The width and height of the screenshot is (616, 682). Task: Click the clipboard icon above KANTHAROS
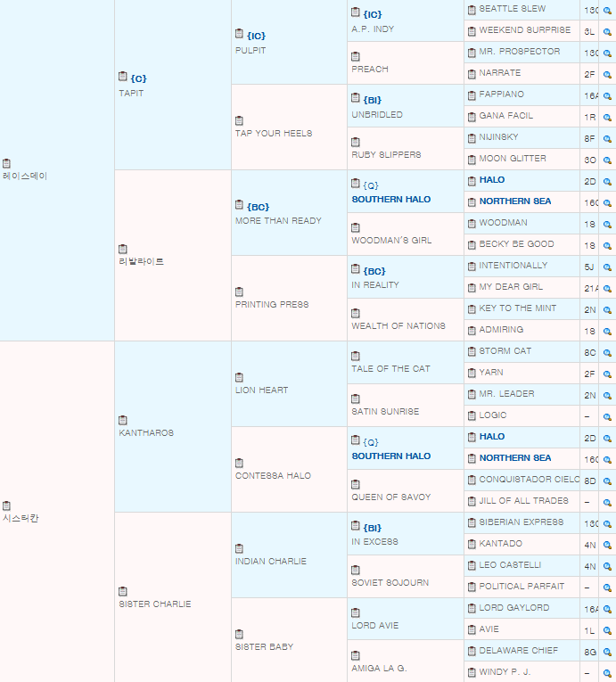coord(123,420)
